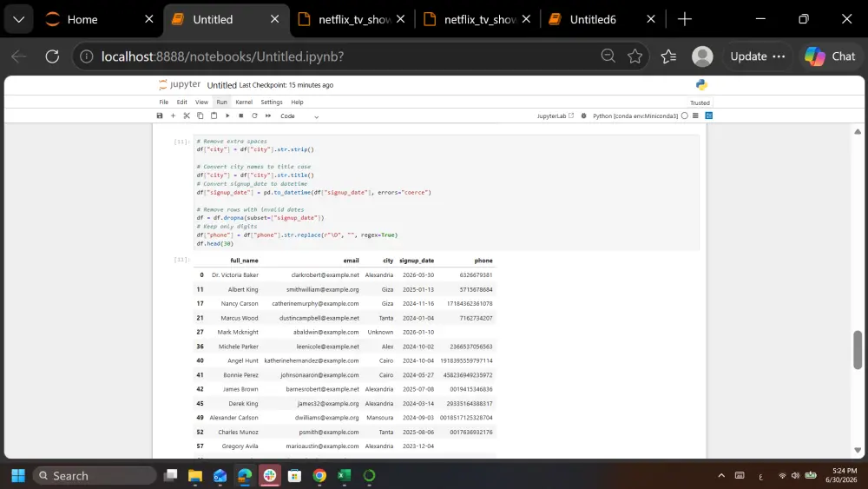Open the JupyterLab link
Screen dimensions: 868x489
[556, 116]
